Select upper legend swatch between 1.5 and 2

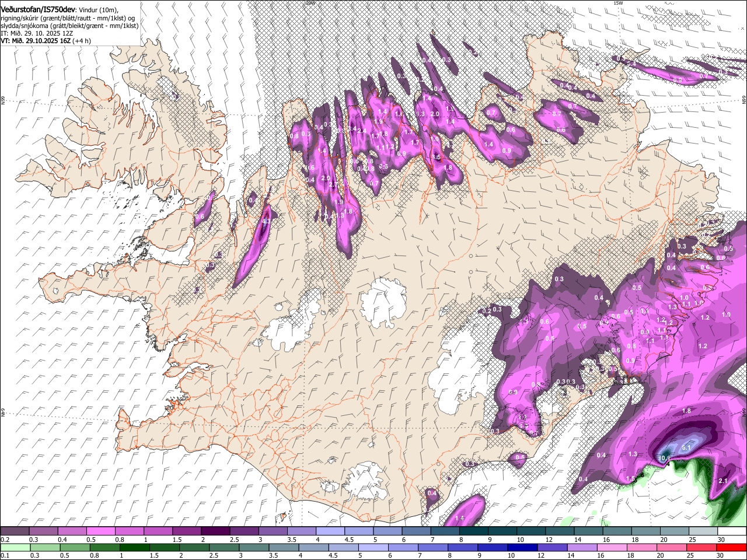pos(187,531)
